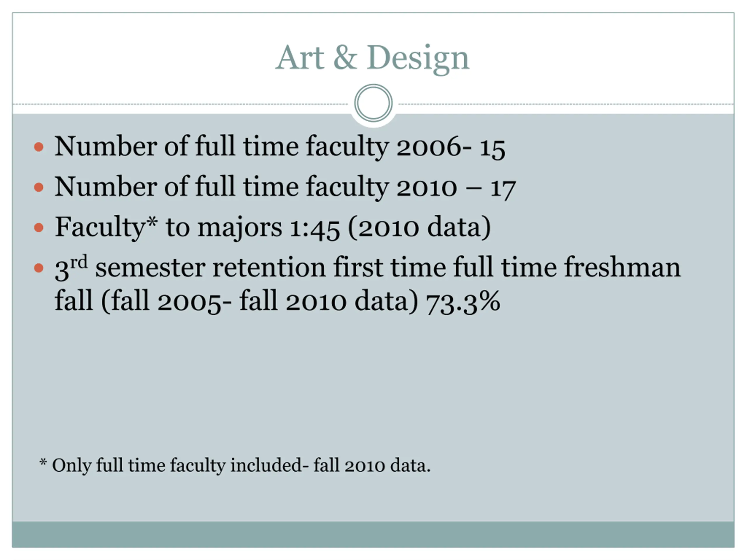Click the ratio 1:45 in the third bullet
Image resolution: width=747 pixels, height=560 pixels.
point(314,229)
